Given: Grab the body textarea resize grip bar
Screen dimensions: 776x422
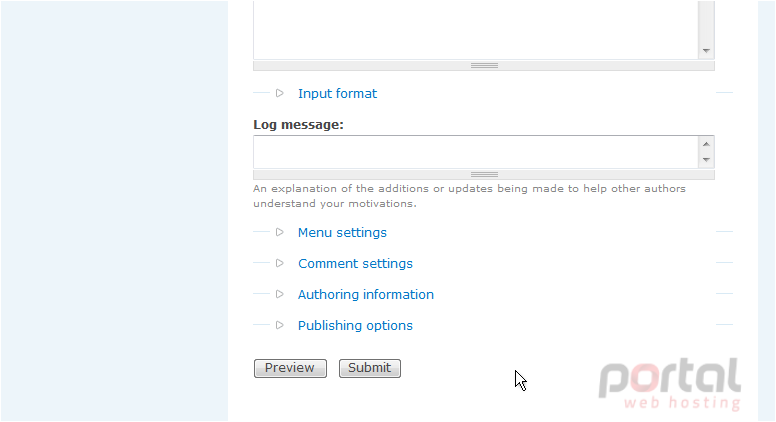Looking at the screenshot, I should coord(484,66).
